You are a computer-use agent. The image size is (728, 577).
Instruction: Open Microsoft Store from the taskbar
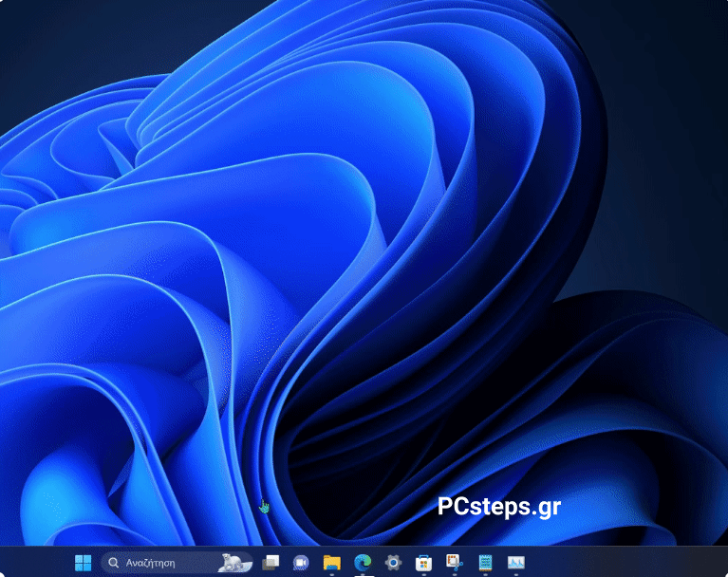423,563
